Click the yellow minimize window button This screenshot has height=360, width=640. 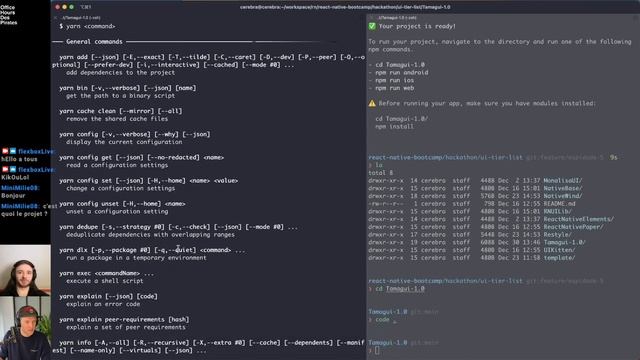pos(64,7)
